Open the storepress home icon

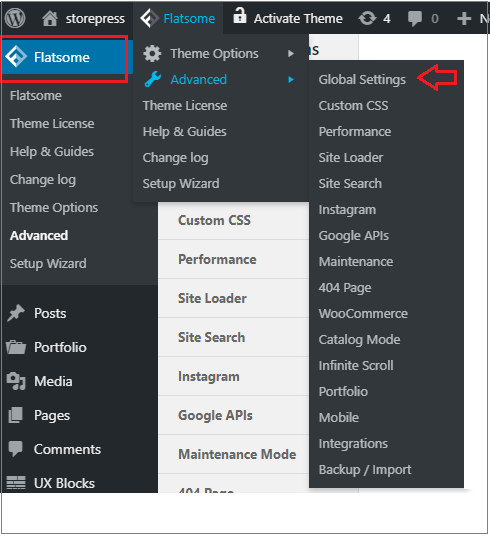click(50, 18)
